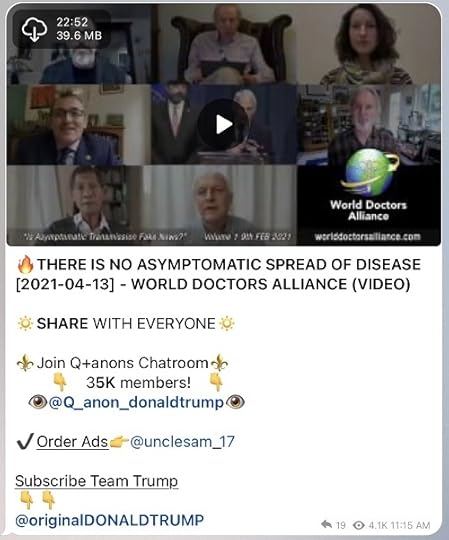Click the worlddoctorsalliance.com text in video
The image size is (449, 540).
[367, 237]
